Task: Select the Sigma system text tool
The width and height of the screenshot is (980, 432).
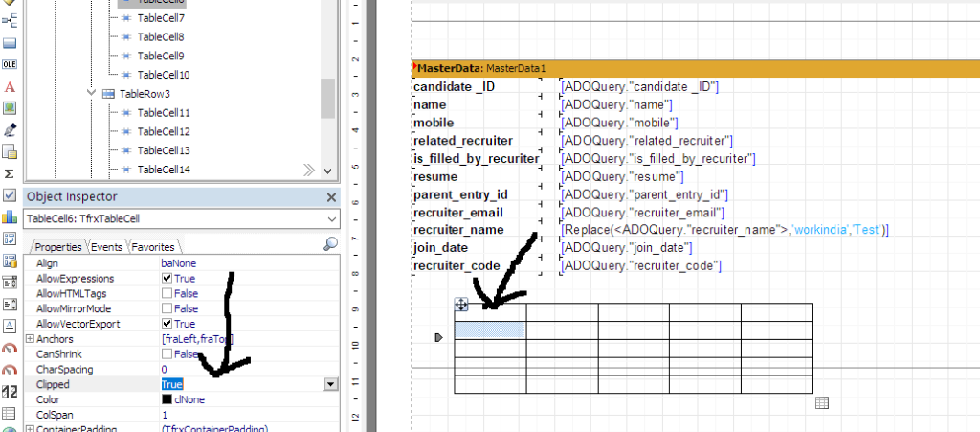Action: pyautogui.click(x=10, y=173)
